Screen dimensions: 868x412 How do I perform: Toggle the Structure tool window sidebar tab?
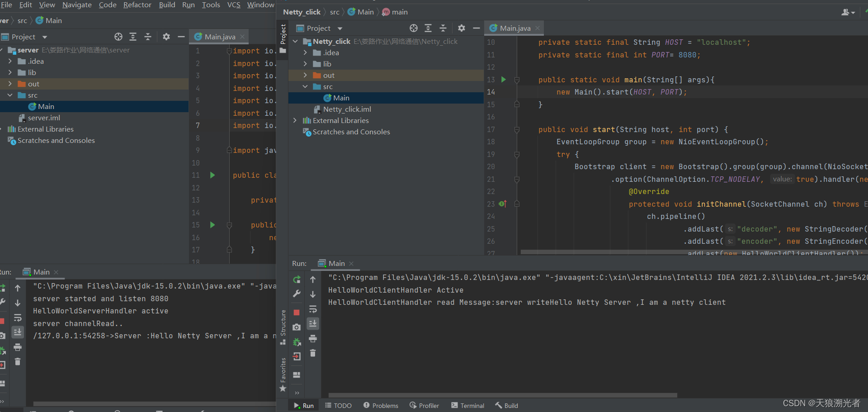tap(283, 326)
